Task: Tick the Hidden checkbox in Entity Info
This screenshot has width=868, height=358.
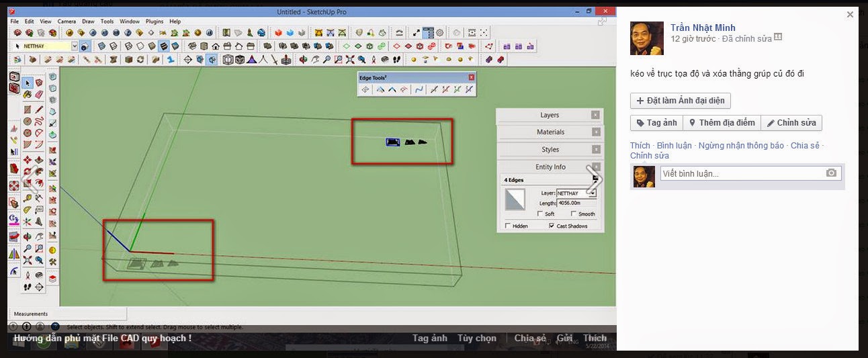Action: click(x=508, y=226)
